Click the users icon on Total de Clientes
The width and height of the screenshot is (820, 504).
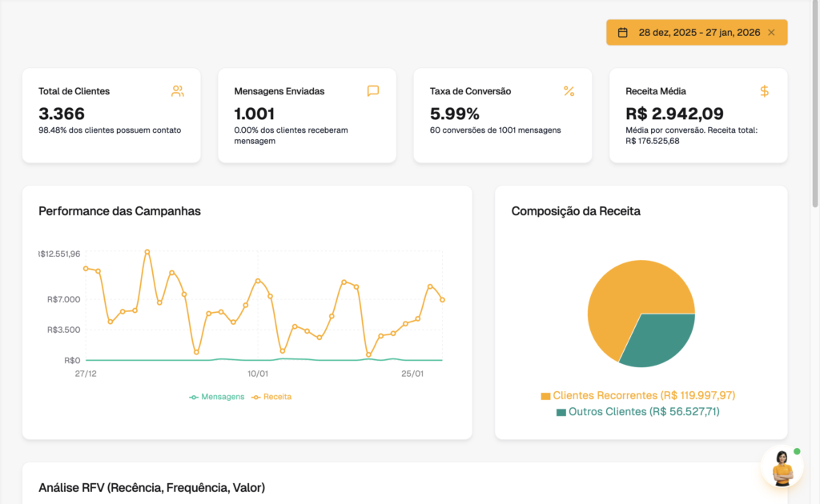coord(177,91)
